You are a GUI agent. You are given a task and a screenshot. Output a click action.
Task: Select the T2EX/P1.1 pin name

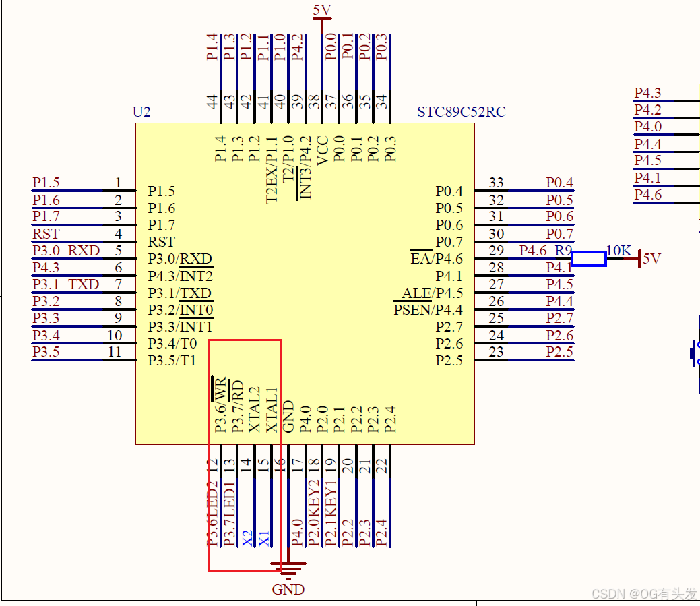[272, 170]
